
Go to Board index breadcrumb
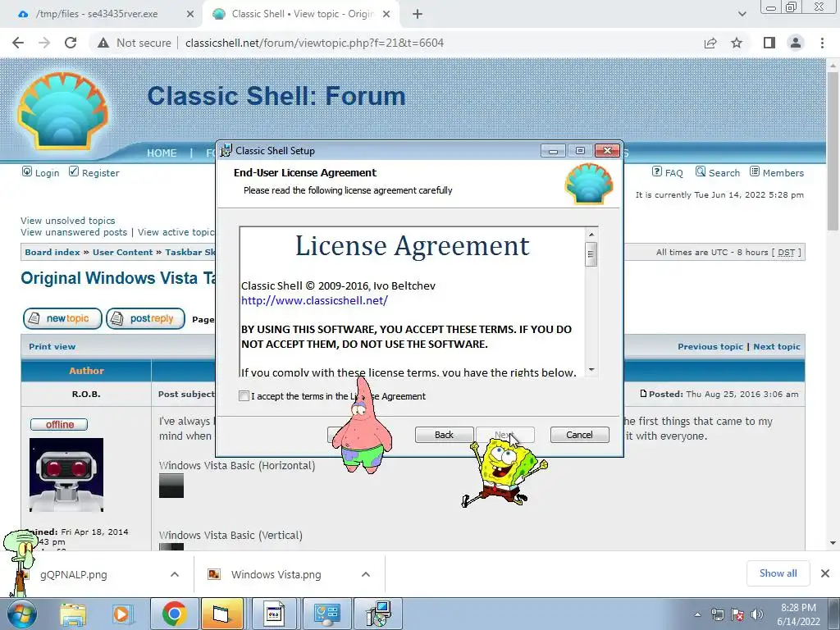[52, 252]
